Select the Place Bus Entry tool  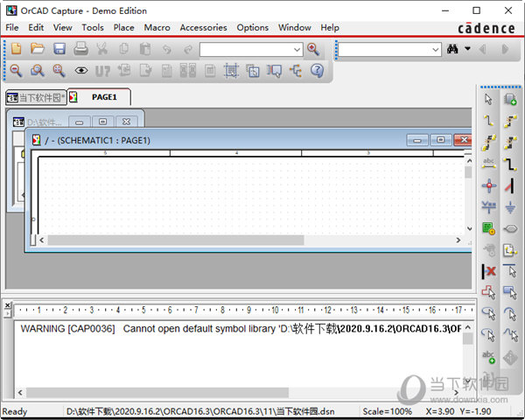[510, 185]
